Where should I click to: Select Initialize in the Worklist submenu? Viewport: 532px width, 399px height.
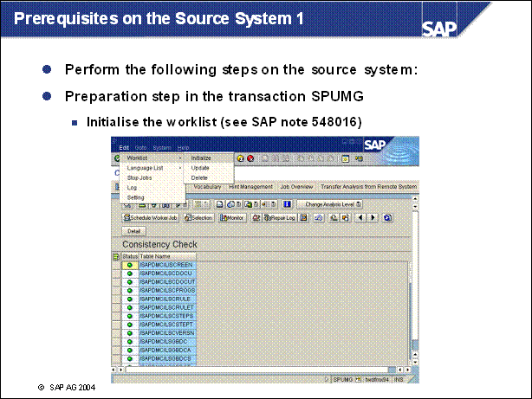tap(202, 158)
